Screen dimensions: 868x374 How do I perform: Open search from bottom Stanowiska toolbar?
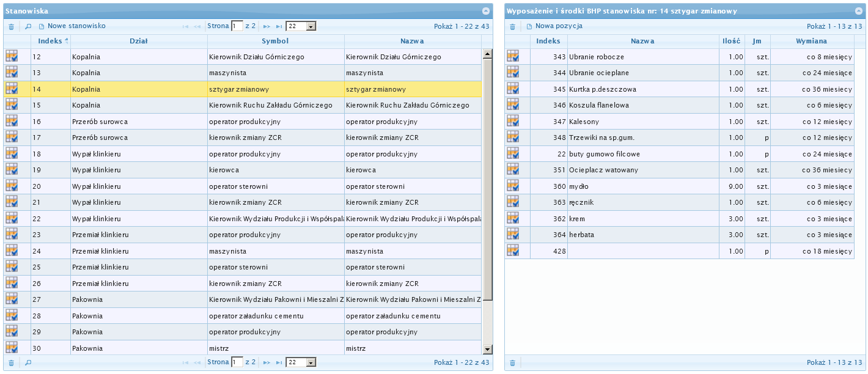point(28,362)
